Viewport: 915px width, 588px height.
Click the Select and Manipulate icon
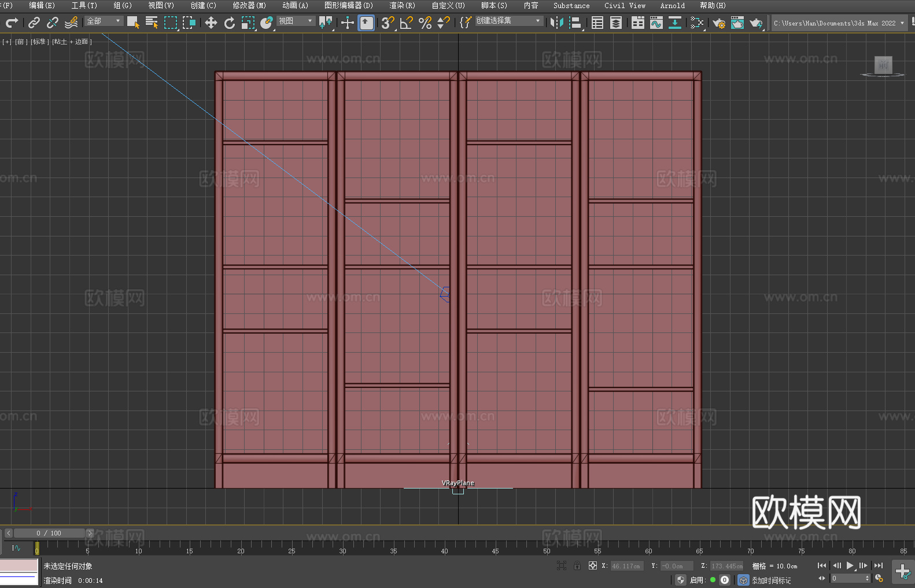tap(348, 23)
